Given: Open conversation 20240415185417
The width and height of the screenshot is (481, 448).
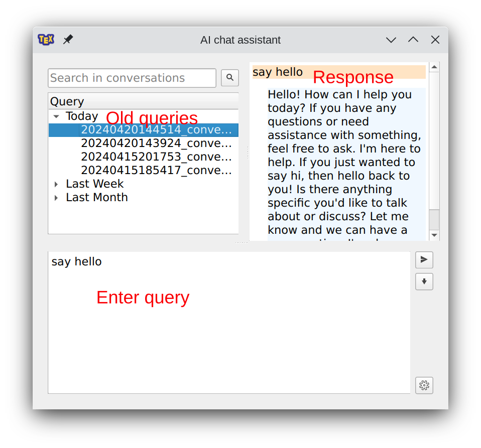Looking at the screenshot, I should [156, 171].
